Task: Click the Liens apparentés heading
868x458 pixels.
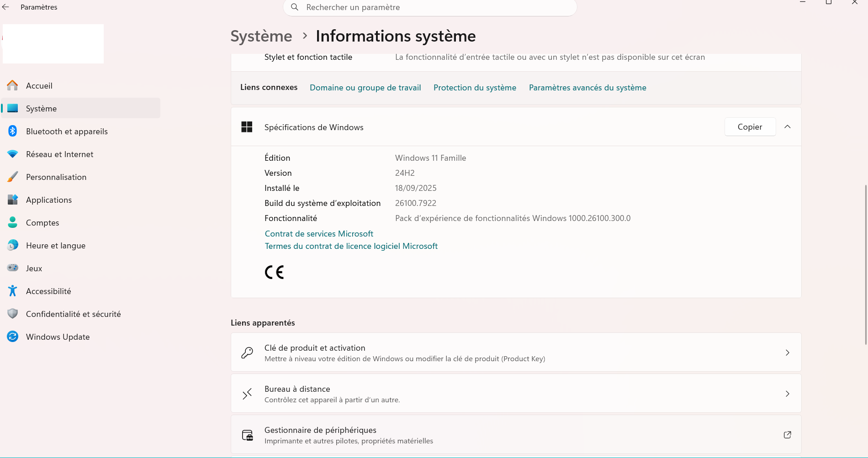Action: pos(263,323)
